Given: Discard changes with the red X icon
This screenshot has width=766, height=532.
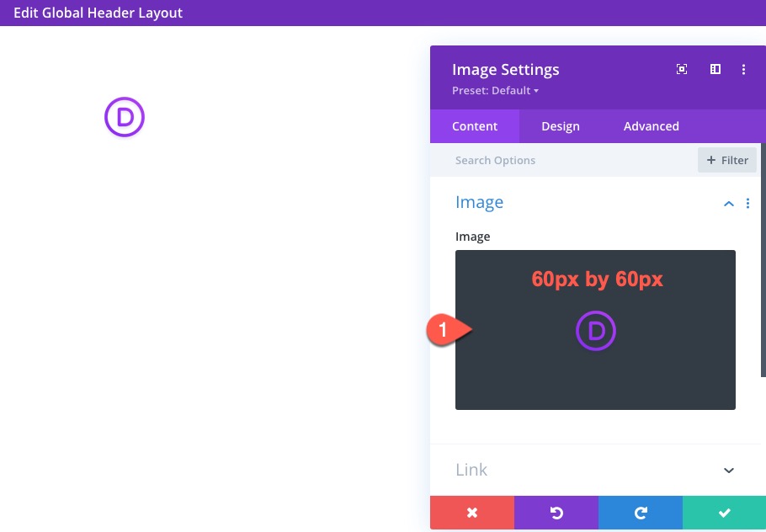Looking at the screenshot, I should tap(472, 513).
